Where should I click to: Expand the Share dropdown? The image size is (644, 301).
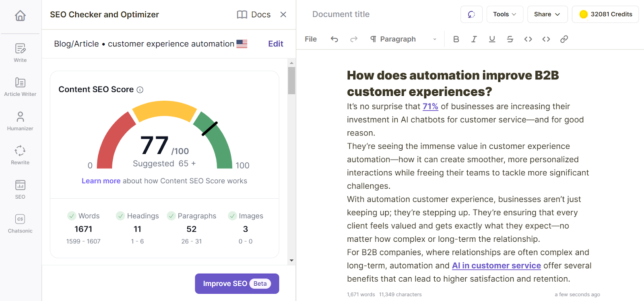click(547, 14)
